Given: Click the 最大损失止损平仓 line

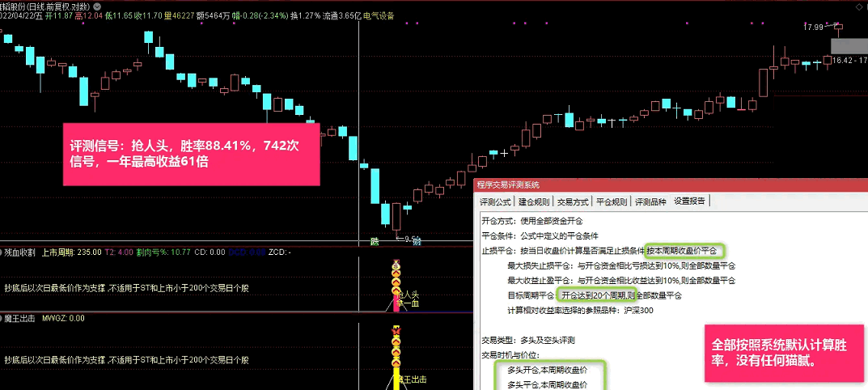Looking at the screenshot, I should click(621, 265).
